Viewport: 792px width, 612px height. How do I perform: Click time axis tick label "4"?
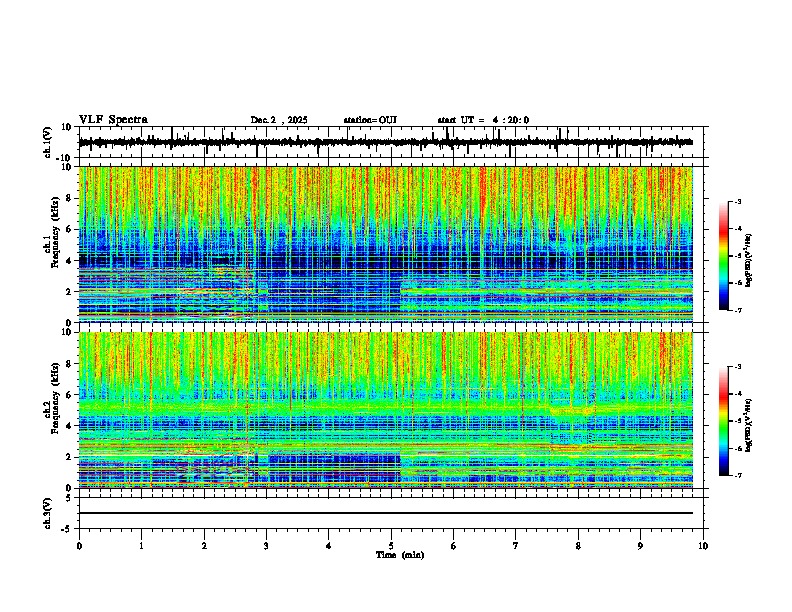(x=329, y=546)
